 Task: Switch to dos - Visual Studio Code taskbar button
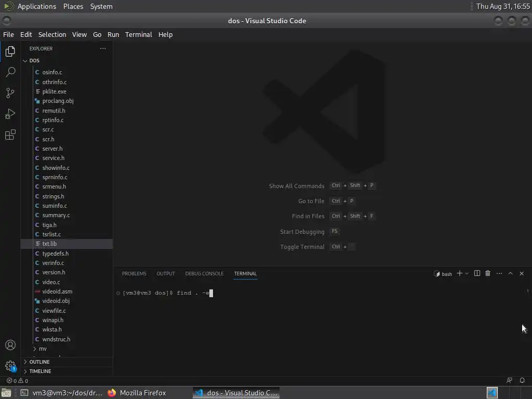click(236, 393)
